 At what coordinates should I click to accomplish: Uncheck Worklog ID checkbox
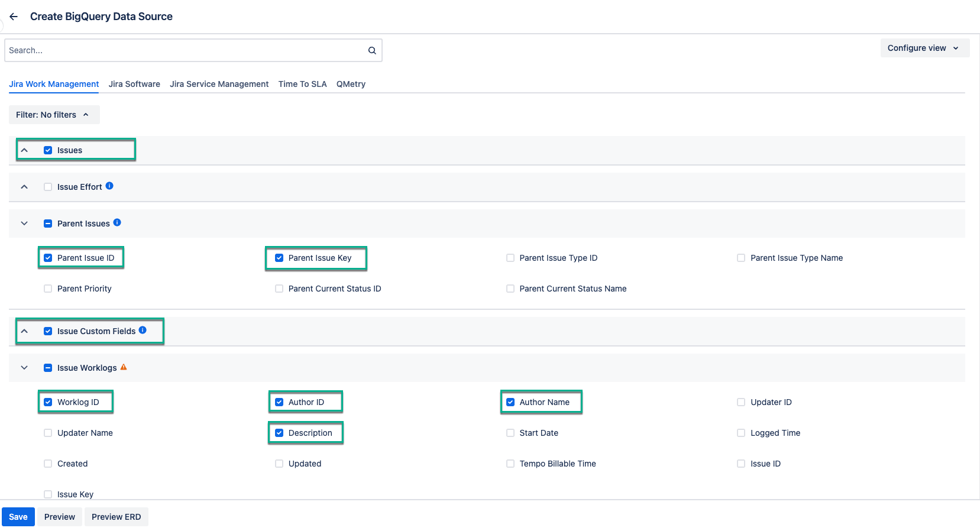click(48, 402)
